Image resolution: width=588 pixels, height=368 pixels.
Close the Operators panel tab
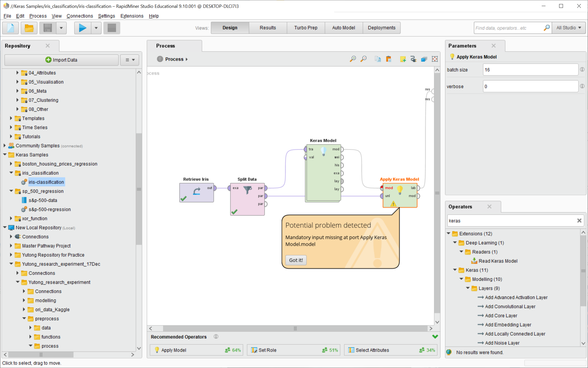[489, 207]
